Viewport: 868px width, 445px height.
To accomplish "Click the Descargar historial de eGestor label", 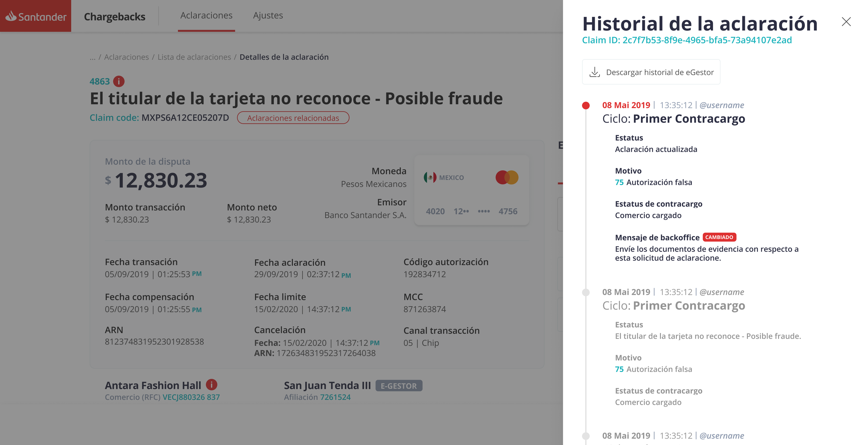I will tap(660, 72).
